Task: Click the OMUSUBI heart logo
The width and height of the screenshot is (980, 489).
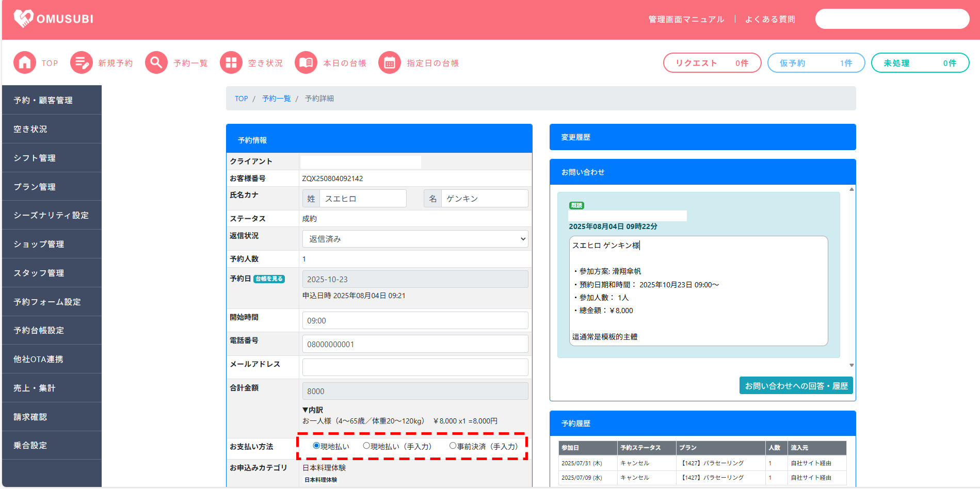Action: [x=23, y=19]
